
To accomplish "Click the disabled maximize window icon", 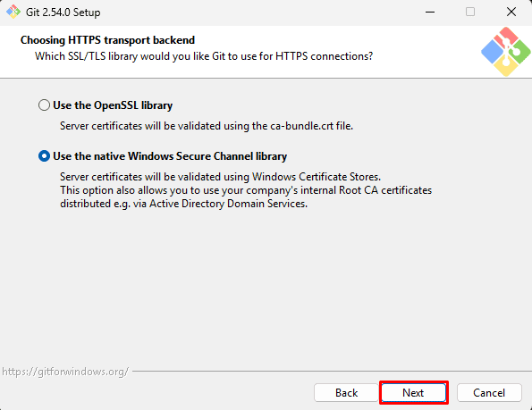I will click(470, 12).
